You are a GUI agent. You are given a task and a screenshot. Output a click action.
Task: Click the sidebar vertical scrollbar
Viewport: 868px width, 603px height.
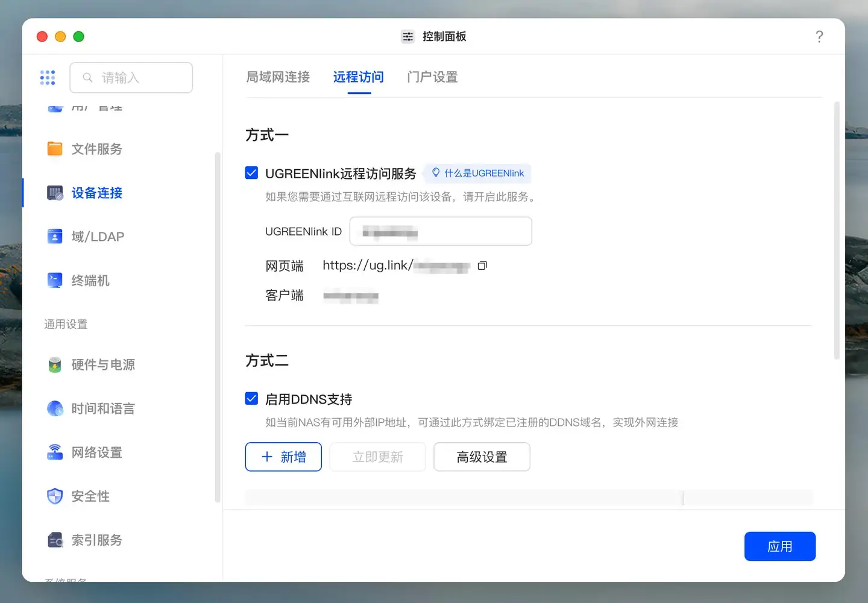point(218,328)
